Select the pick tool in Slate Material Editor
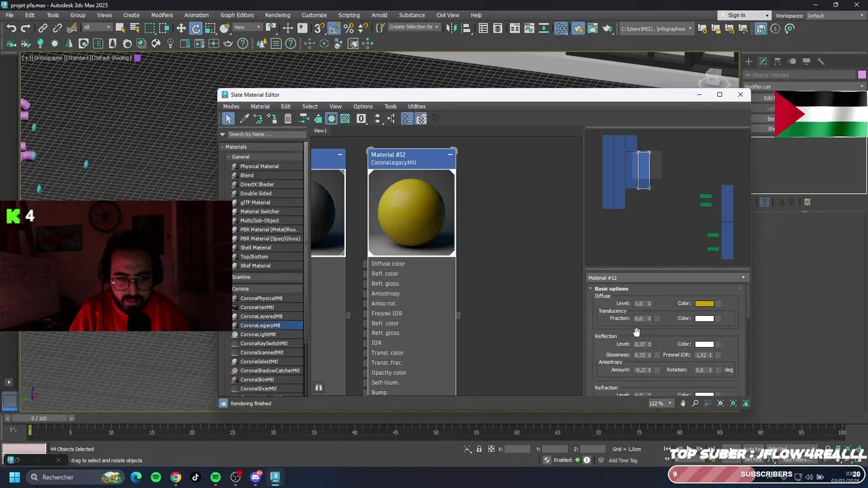The image size is (868, 488). coord(229,119)
